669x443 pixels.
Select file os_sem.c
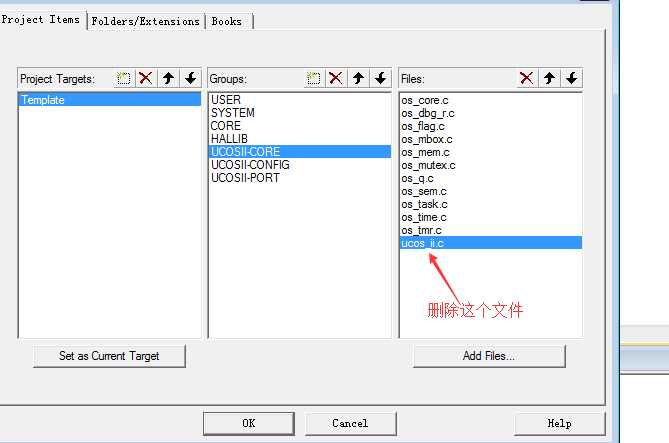click(491, 191)
